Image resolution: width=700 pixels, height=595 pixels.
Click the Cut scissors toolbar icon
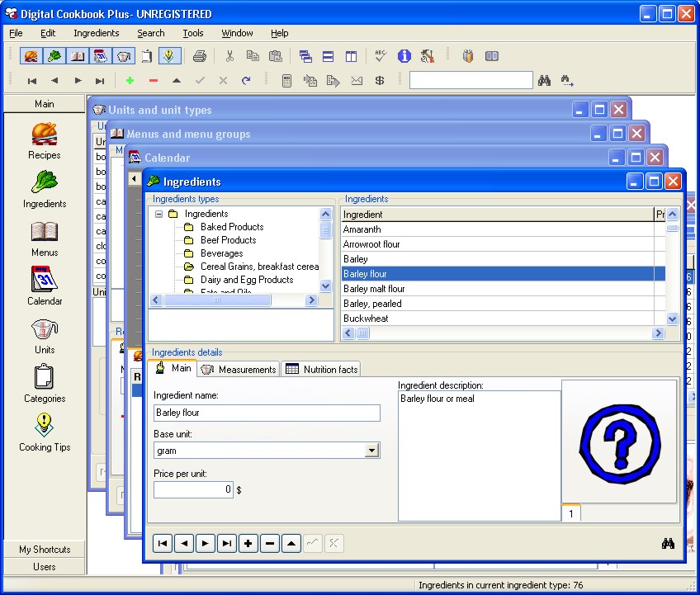point(229,56)
